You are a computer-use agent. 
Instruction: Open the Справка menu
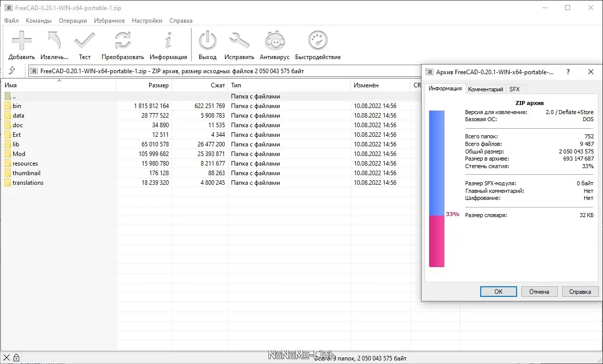pyautogui.click(x=181, y=21)
